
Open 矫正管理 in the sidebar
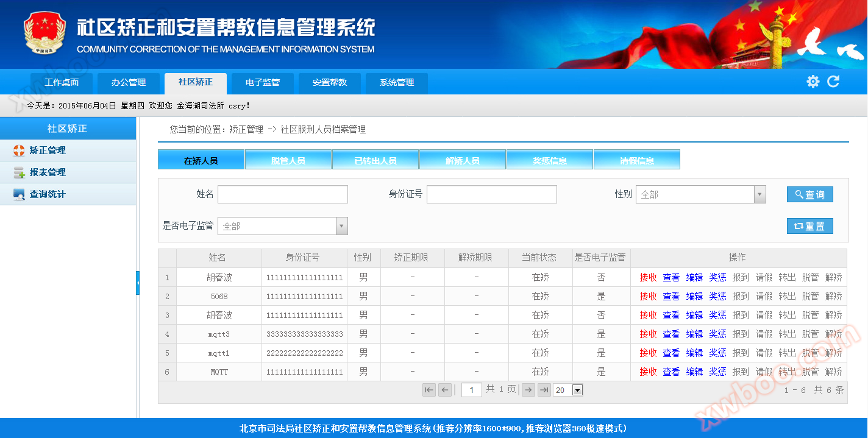48,150
